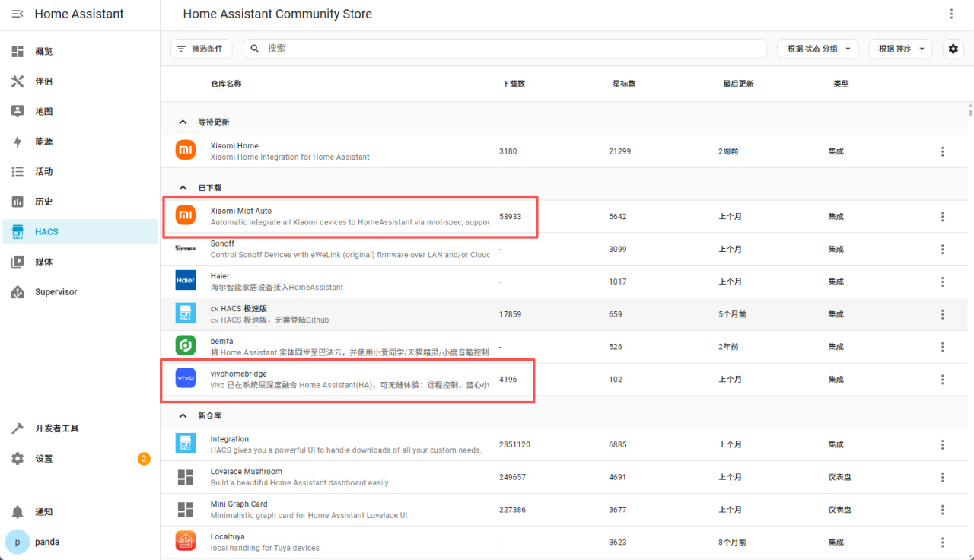The height and width of the screenshot is (560, 974).
Task: Click the bemfa green logo icon
Action: [185, 346]
